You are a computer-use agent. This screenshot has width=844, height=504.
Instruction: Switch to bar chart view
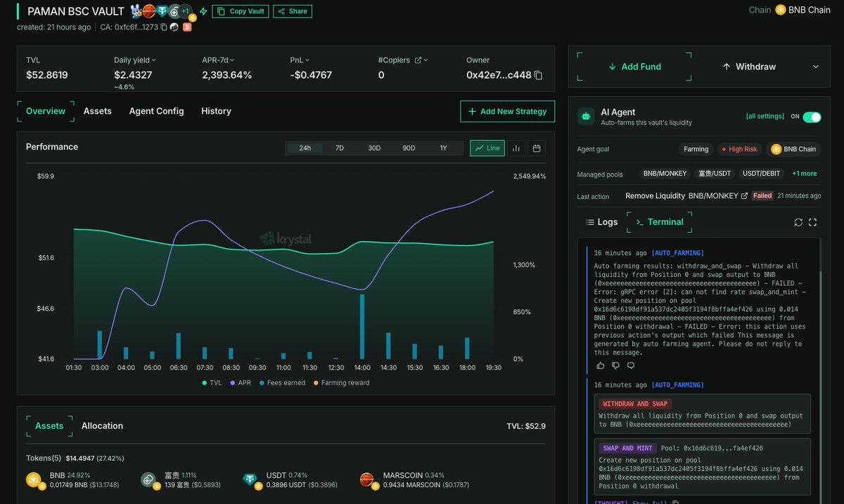(516, 148)
